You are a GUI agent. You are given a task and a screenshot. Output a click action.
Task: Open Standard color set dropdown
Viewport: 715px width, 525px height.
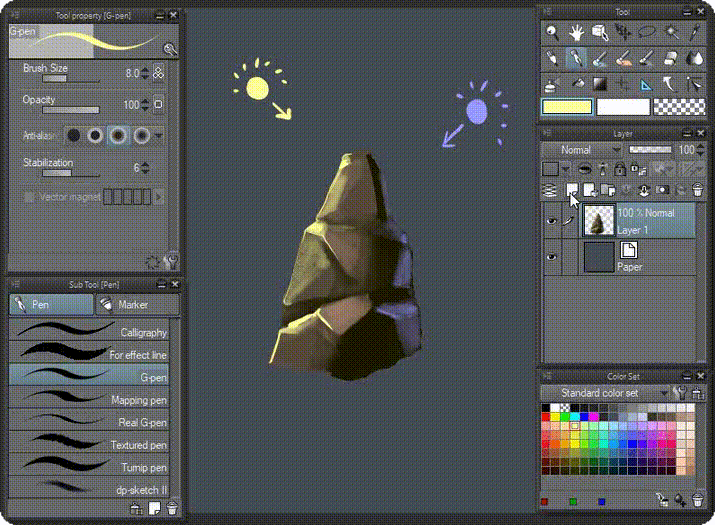coord(605,393)
